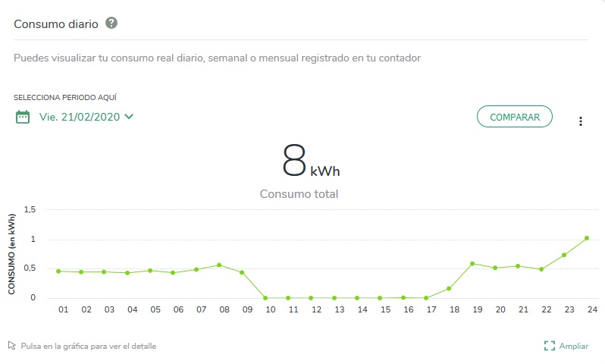Open the help question mark icon
The width and height of the screenshot is (605, 364).
(x=111, y=24)
